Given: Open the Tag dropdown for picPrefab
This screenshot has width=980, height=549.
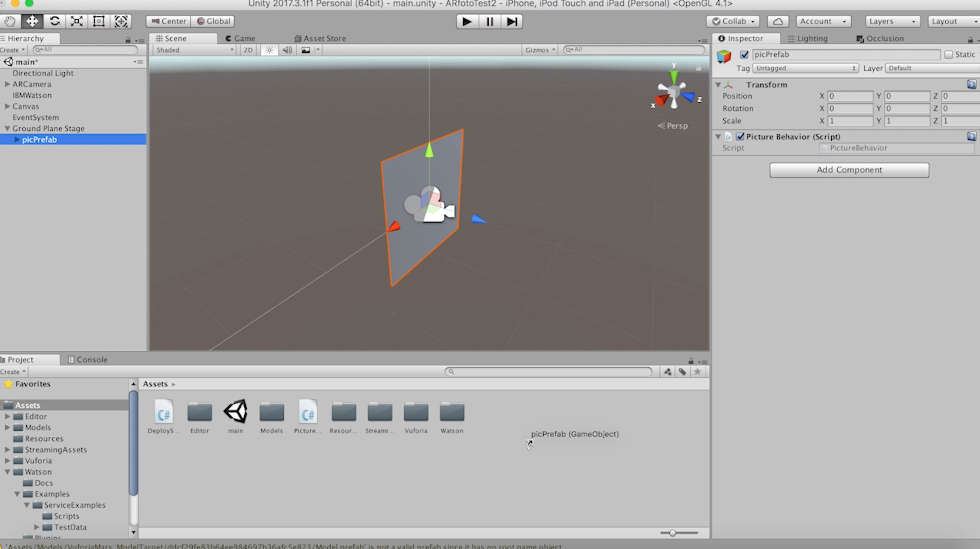Looking at the screenshot, I should (x=802, y=68).
